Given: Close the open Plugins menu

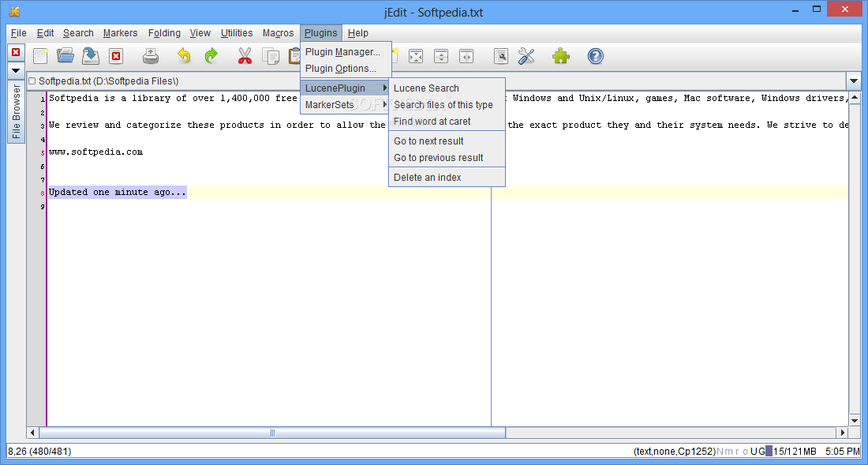Looking at the screenshot, I should (321, 32).
